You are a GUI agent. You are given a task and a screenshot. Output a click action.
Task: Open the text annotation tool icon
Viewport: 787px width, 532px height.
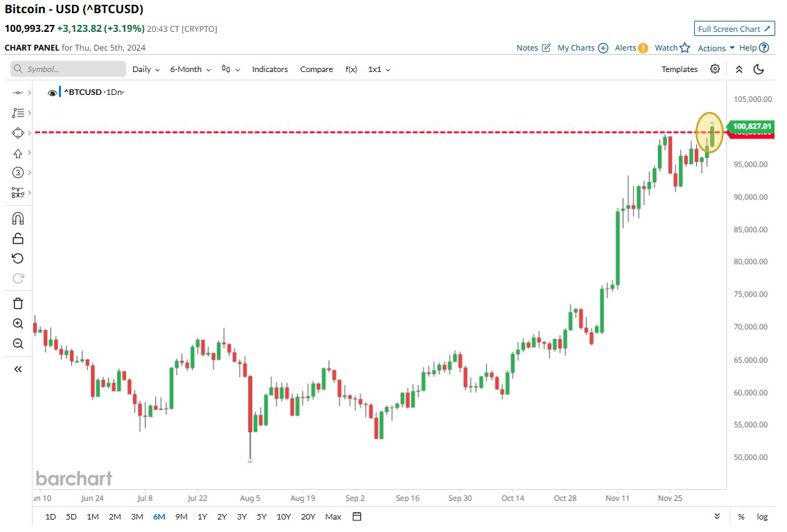coord(17,113)
